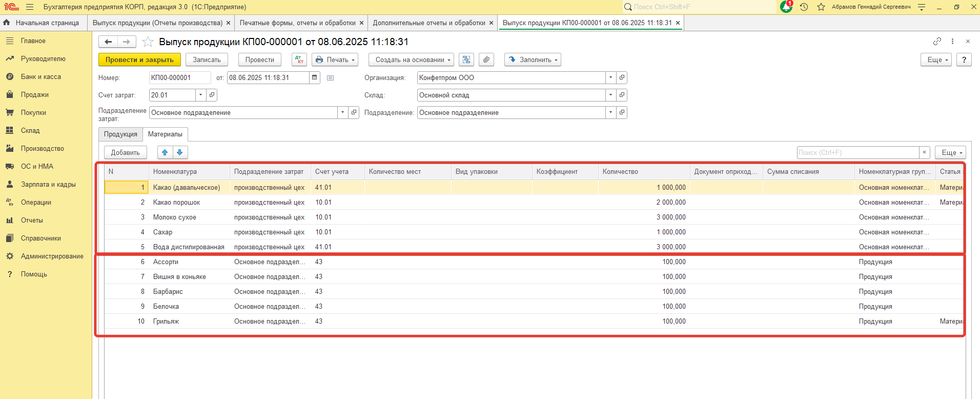Screen dimensions: 980x399
Task: Open the Заполнить dropdown menu
Action: coord(533,60)
